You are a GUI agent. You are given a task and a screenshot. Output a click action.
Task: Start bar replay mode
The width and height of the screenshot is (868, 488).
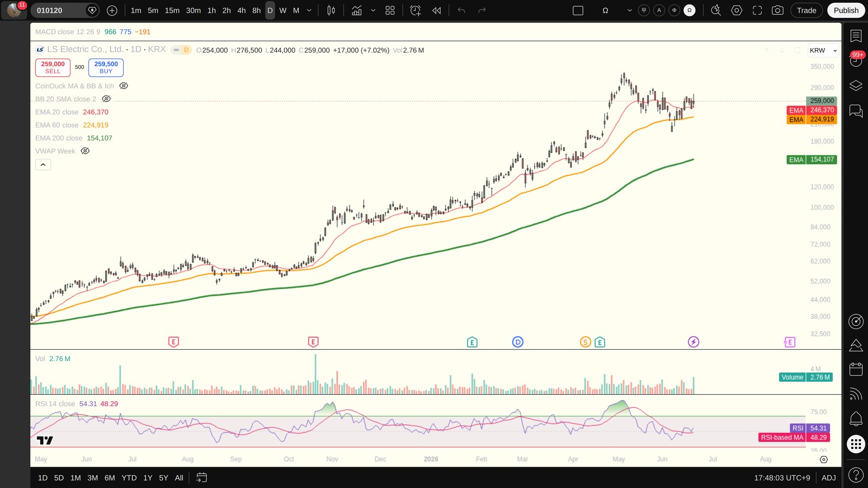[x=437, y=10]
